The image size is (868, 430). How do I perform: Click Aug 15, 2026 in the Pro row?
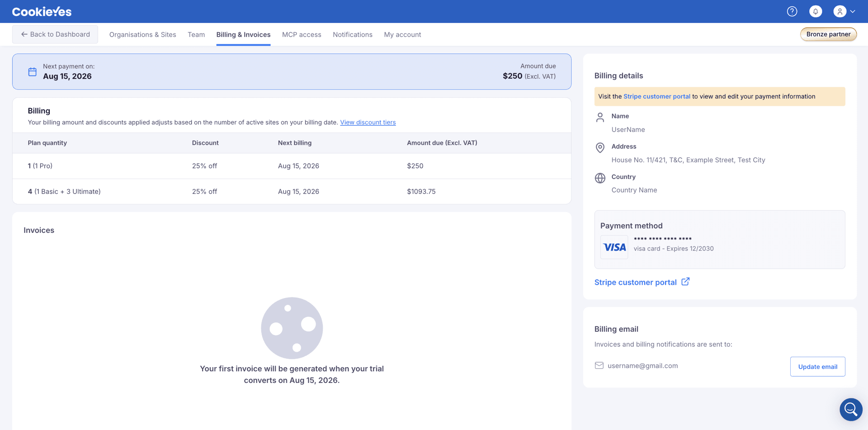click(298, 166)
